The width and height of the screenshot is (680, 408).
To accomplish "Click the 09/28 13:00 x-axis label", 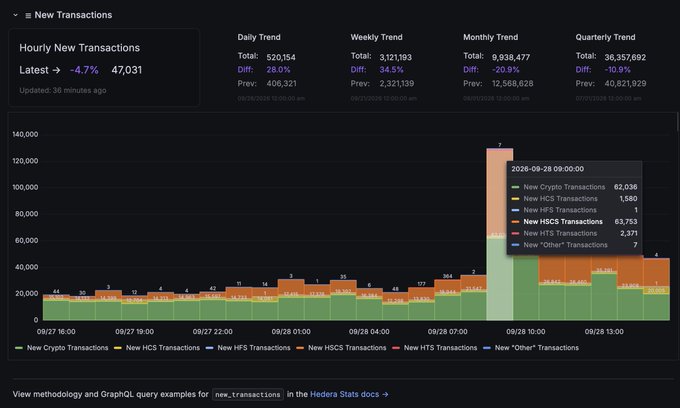I will [x=604, y=332].
